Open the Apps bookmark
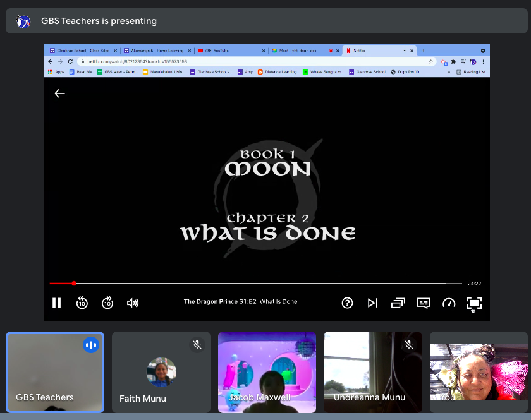Image resolution: width=531 pixels, height=420 pixels. click(x=56, y=72)
